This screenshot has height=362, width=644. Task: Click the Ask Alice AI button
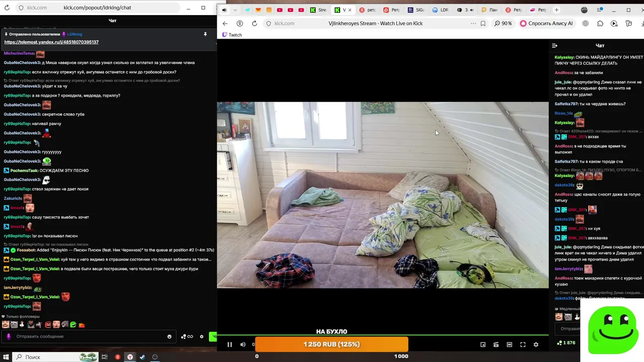click(546, 23)
